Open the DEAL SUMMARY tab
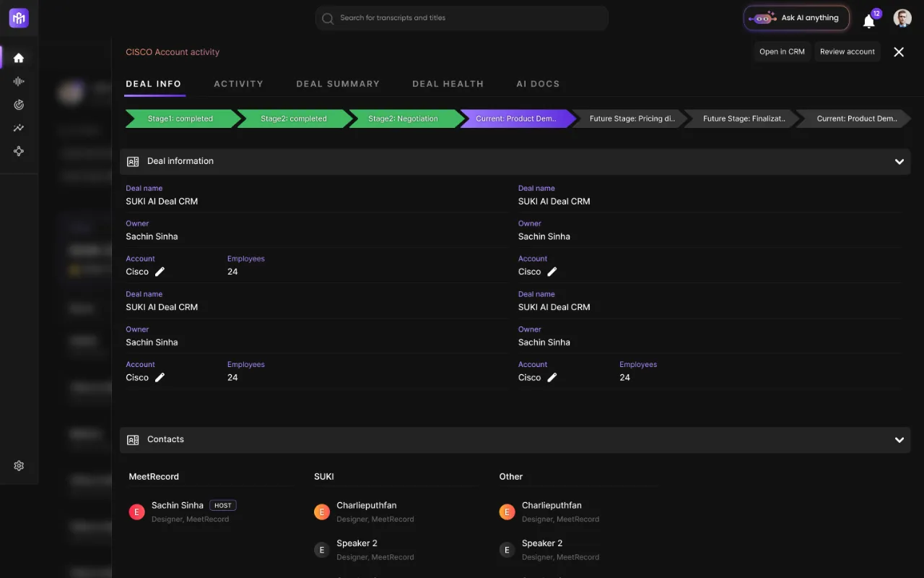This screenshot has width=924, height=578. [338, 84]
